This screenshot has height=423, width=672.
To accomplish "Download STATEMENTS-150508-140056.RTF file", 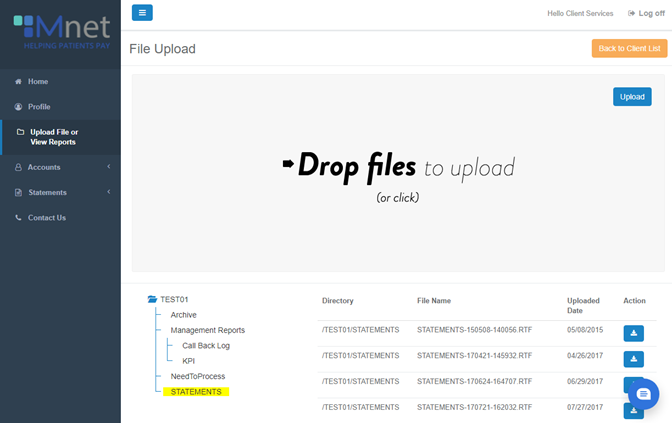I will pyautogui.click(x=634, y=332).
